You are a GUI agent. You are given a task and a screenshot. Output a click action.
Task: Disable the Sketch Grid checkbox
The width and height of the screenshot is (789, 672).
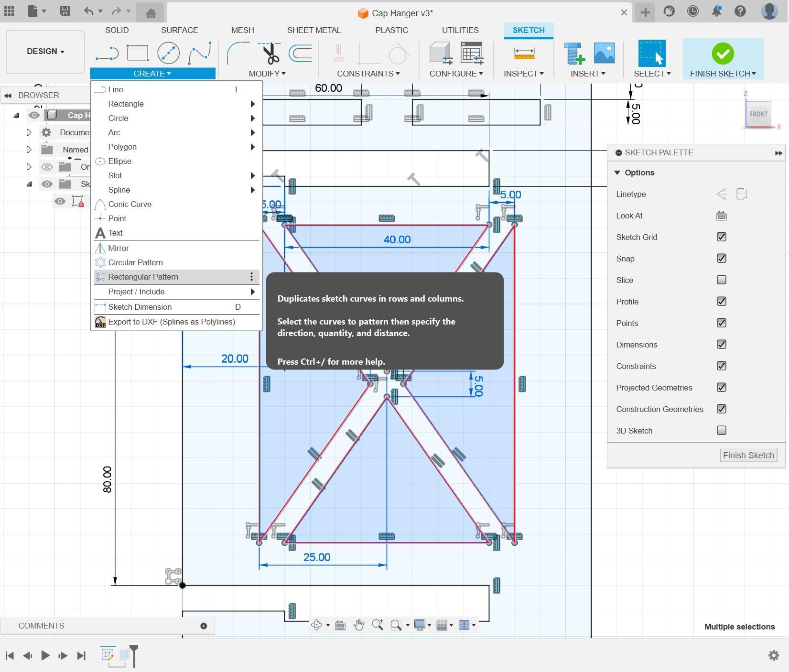click(x=721, y=237)
